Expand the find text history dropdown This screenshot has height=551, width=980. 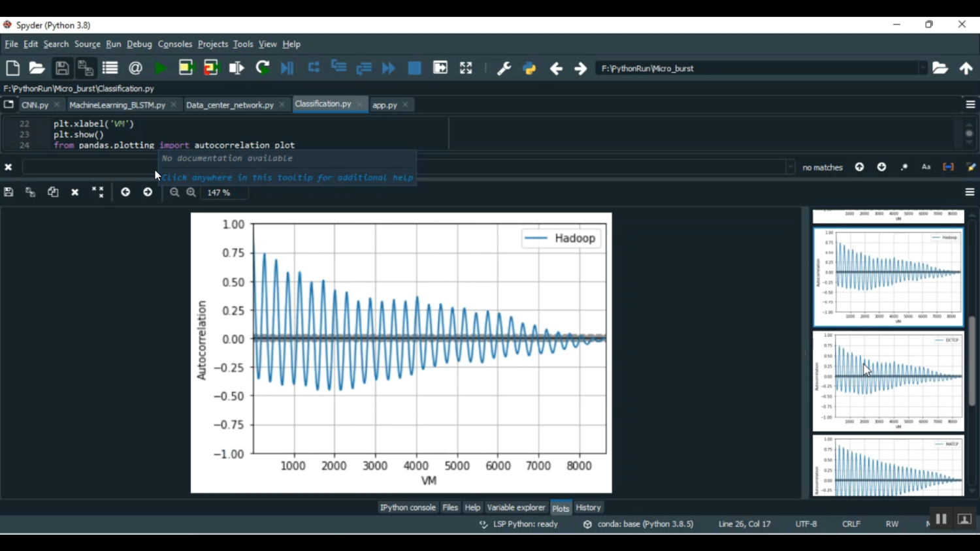[x=791, y=167]
